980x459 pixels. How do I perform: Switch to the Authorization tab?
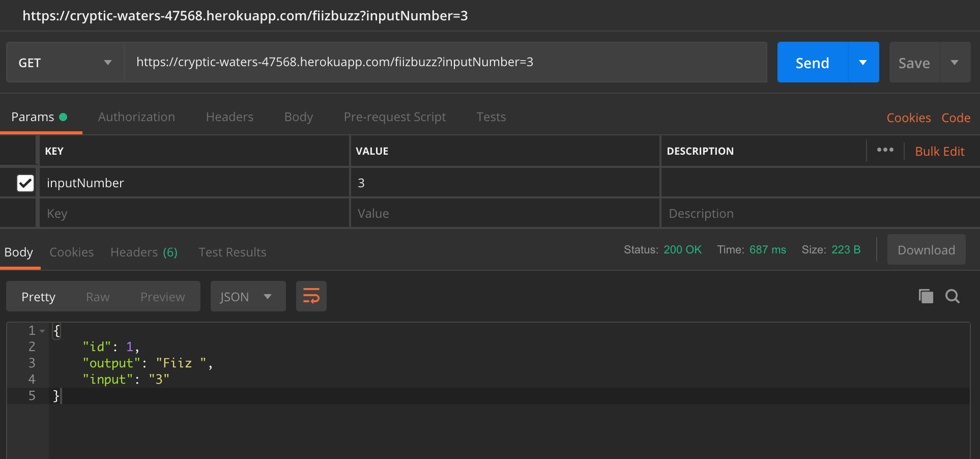click(x=136, y=117)
